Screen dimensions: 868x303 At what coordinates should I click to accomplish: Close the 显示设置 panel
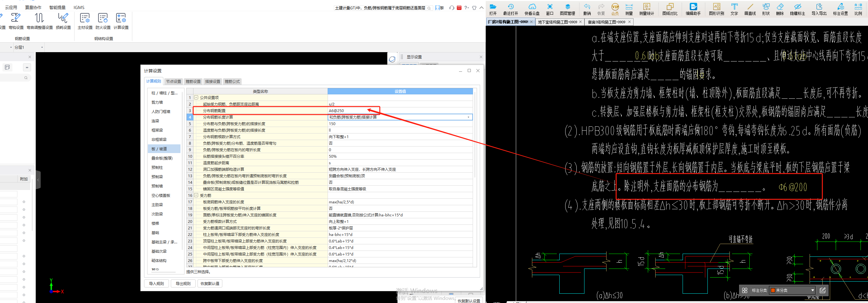pyautogui.click(x=481, y=57)
